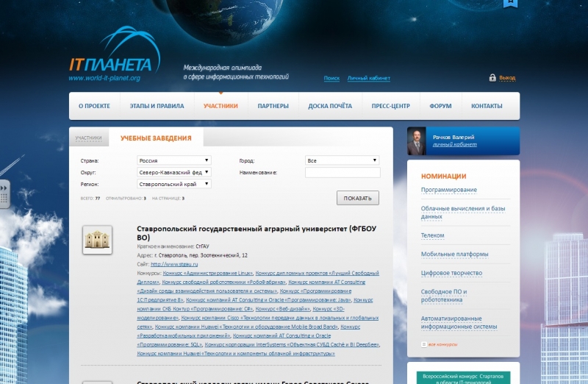Open the side panel arrow handle

click(x=4, y=194)
